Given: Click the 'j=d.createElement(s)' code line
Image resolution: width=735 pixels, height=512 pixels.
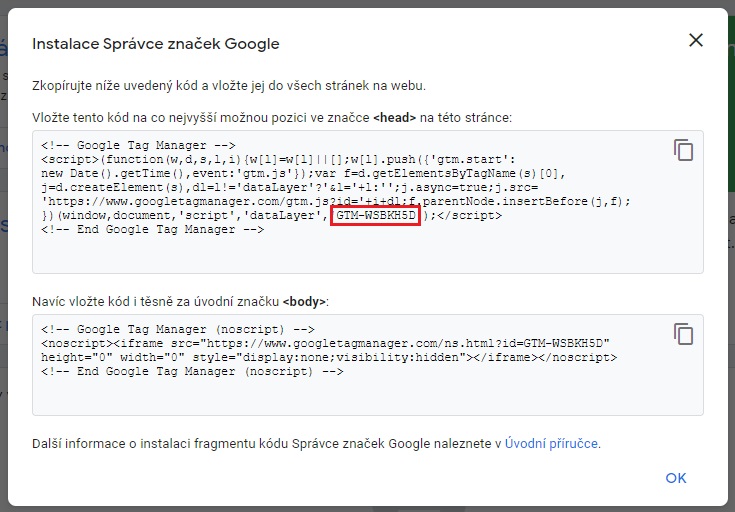Looking at the screenshot, I should click(289, 188).
